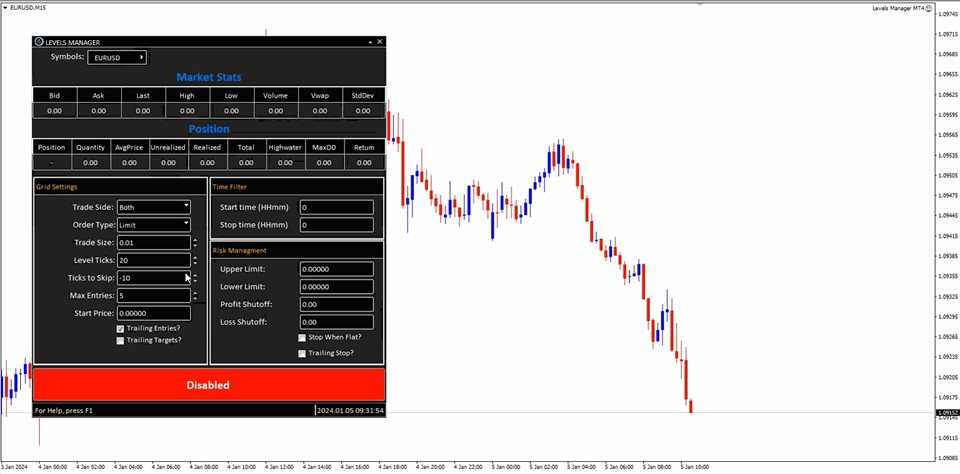Viewport: 960px width, 474px height.
Task: Click the Market Stats heading
Action: 209,77
